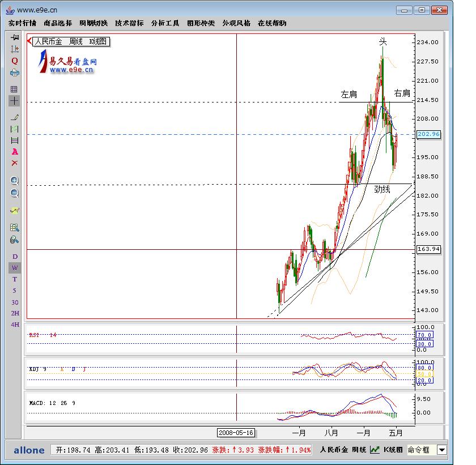Open the 周期切换 menu
Viewport: 476px width, 465px height.
tap(93, 23)
